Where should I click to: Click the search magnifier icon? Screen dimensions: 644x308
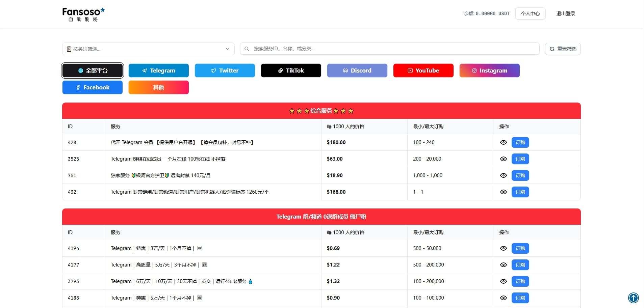point(247,49)
